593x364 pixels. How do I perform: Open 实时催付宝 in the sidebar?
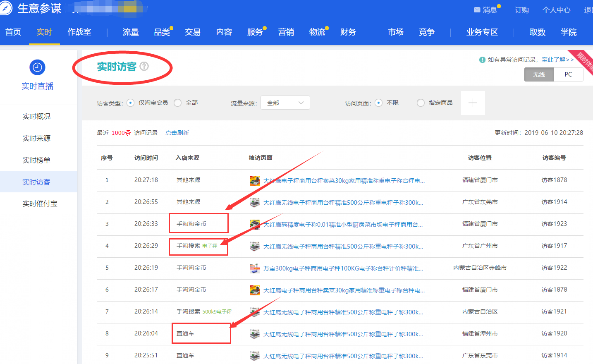tap(40, 204)
